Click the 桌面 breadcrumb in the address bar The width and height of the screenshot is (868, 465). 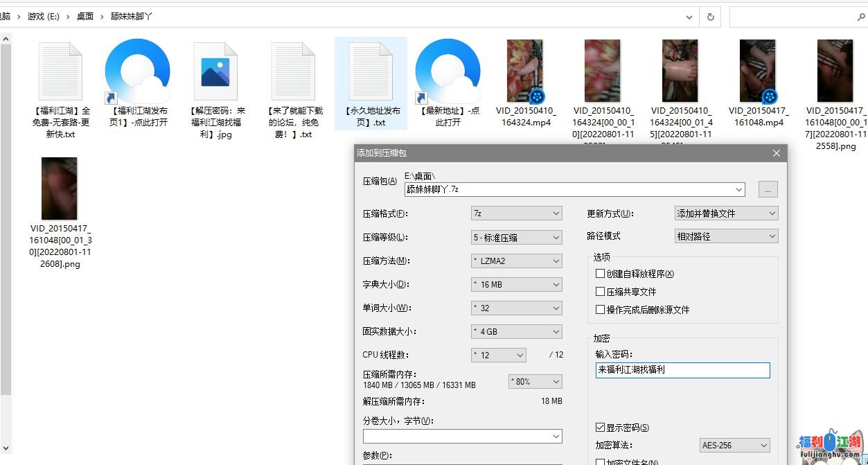pos(85,16)
